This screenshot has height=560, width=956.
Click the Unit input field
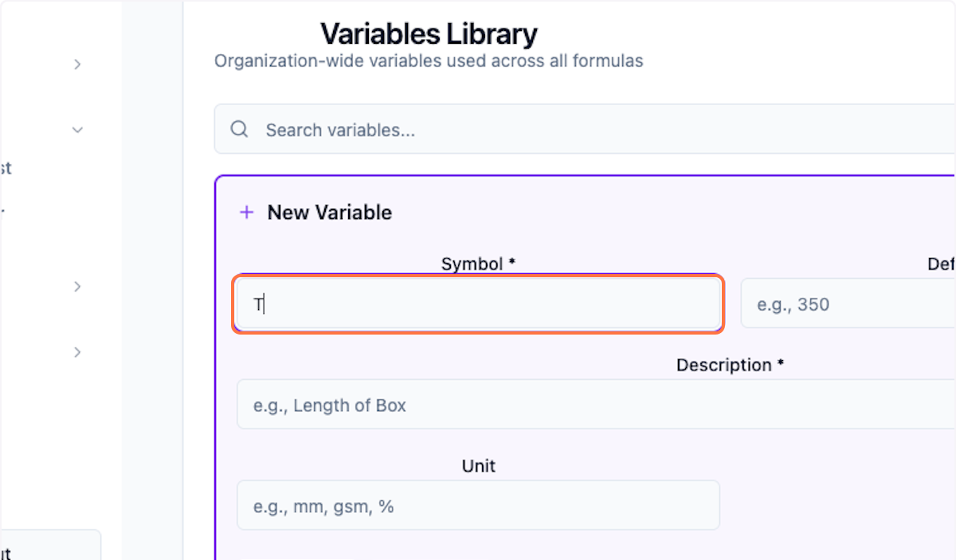coord(478,505)
